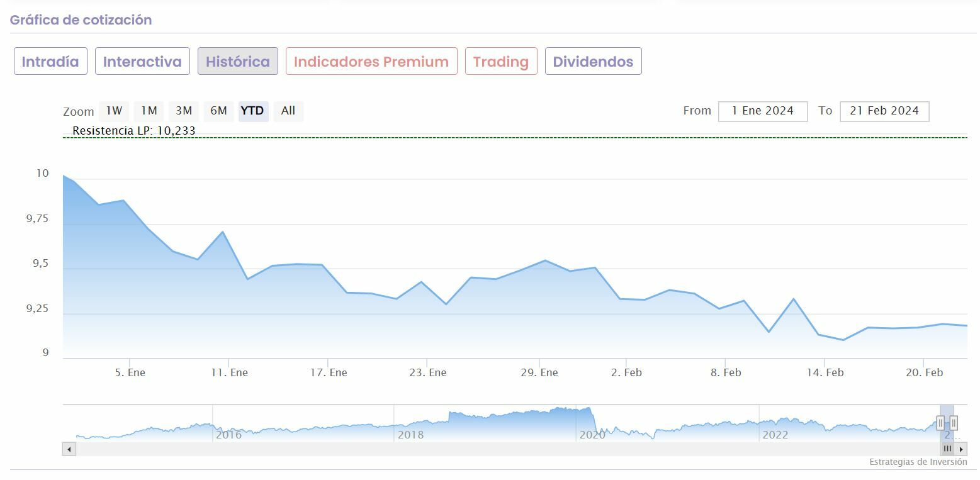Viewport: 980px width, 480px height.
Task: Click the left range handle in navigator
Action: [x=940, y=423]
